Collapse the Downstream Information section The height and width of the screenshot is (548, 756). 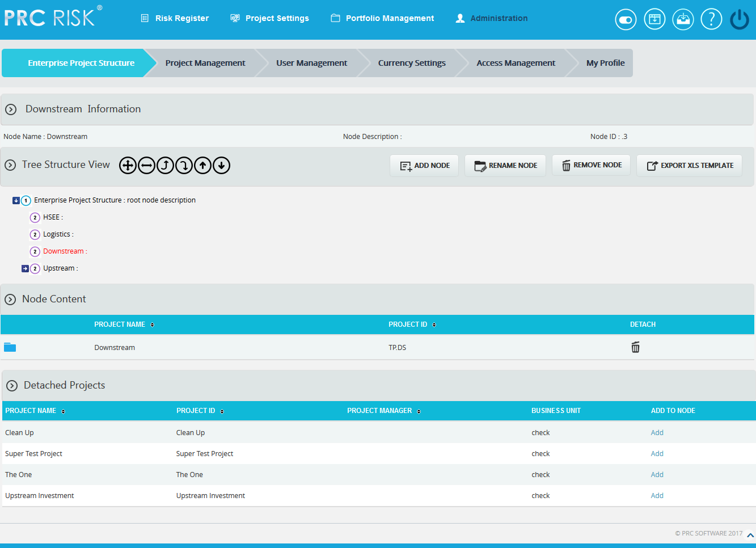11,109
